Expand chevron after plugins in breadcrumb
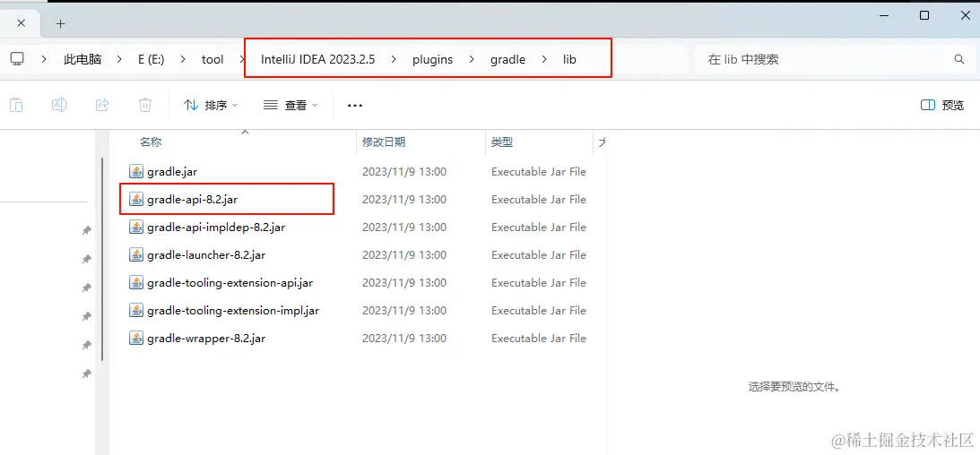980x455 pixels. [472, 59]
